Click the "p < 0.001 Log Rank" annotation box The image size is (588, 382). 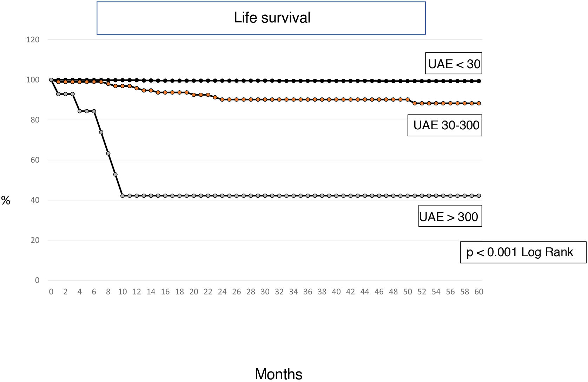[x=523, y=252]
